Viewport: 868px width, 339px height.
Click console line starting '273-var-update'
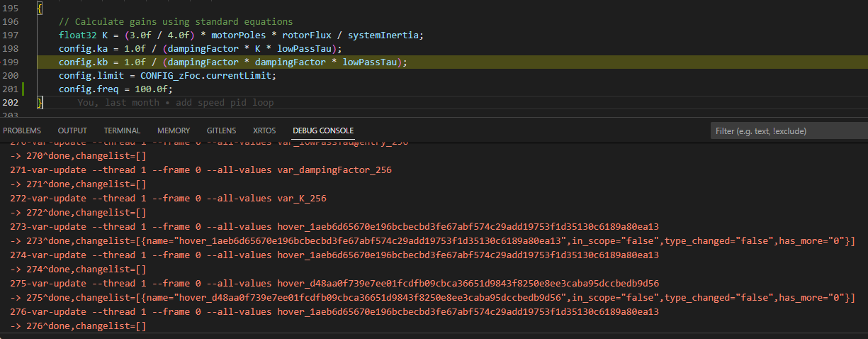(334, 227)
